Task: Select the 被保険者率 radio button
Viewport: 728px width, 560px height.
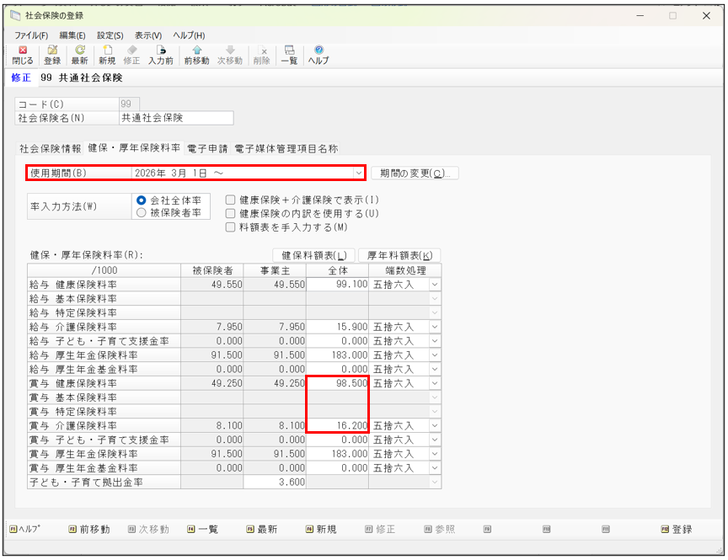Action: coord(142,214)
